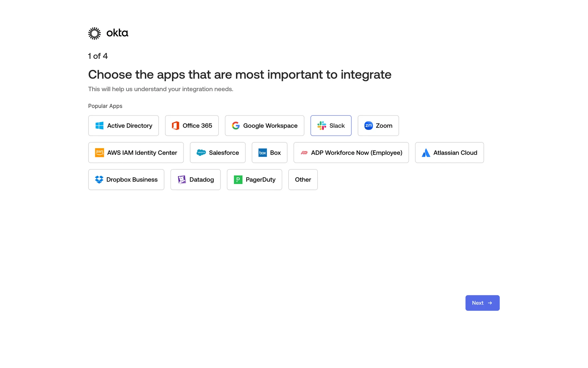The image size is (588, 368).
Task: Click the Active Directory Windows icon
Action: point(99,126)
